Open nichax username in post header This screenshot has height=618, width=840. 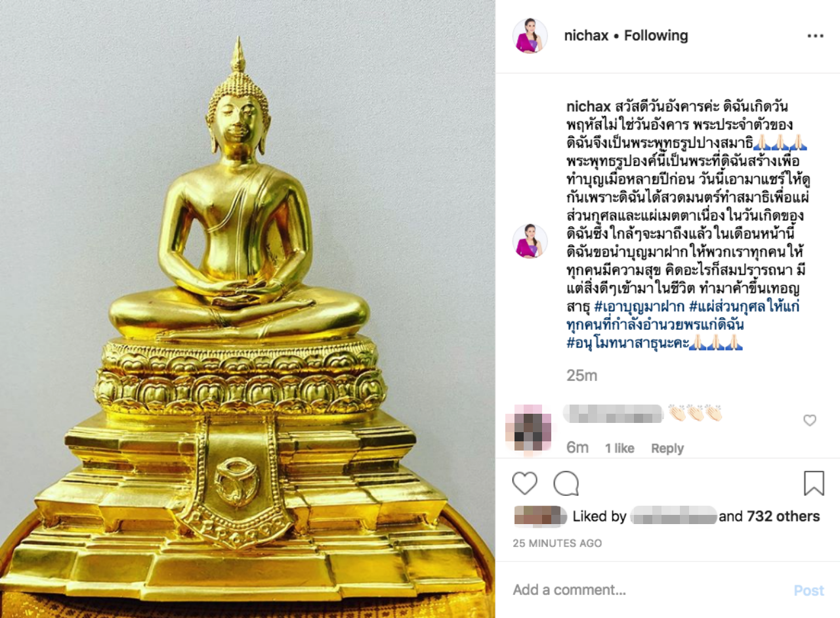pyautogui.click(x=586, y=35)
